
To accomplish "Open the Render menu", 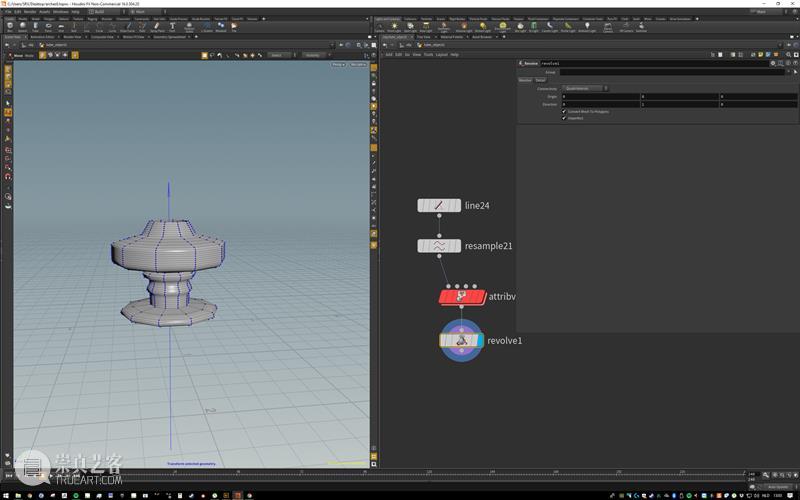I will click(x=30, y=12).
